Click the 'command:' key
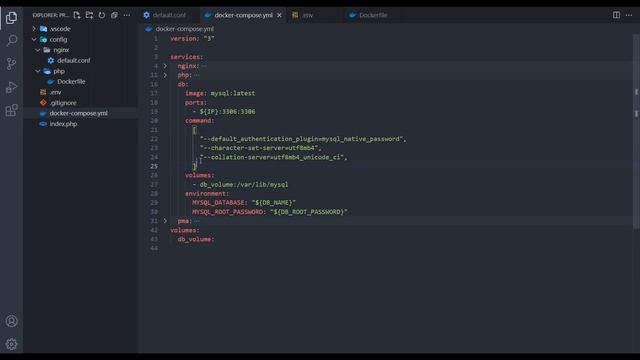This screenshot has height=360, width=640. coord(199,120)
